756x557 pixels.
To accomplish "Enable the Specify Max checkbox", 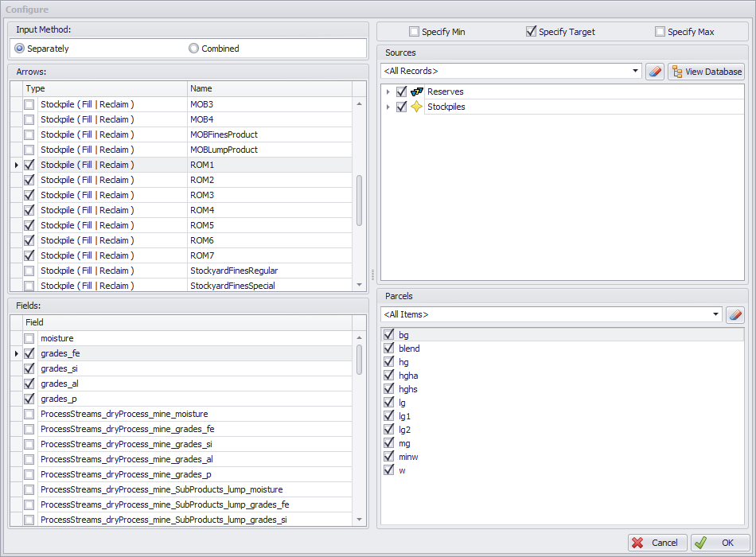I will tap(660, 32).
